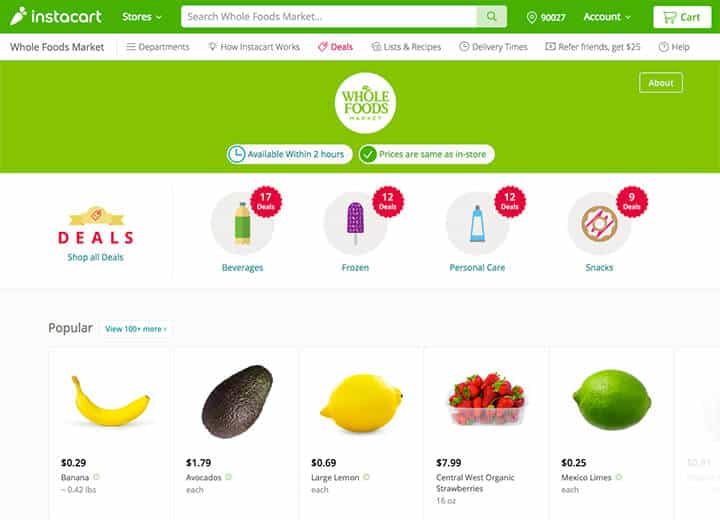Click the location pin icon for 90027

click(531, 17)
